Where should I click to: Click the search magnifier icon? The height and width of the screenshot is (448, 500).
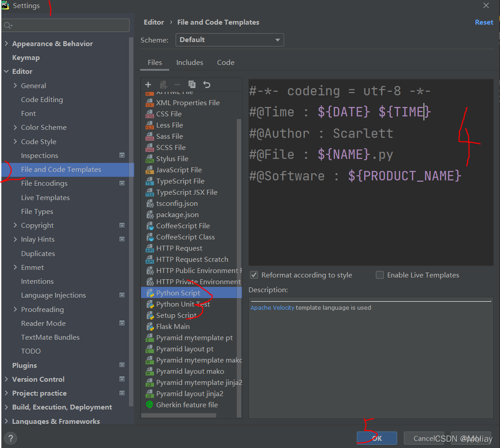pos(8,25)
